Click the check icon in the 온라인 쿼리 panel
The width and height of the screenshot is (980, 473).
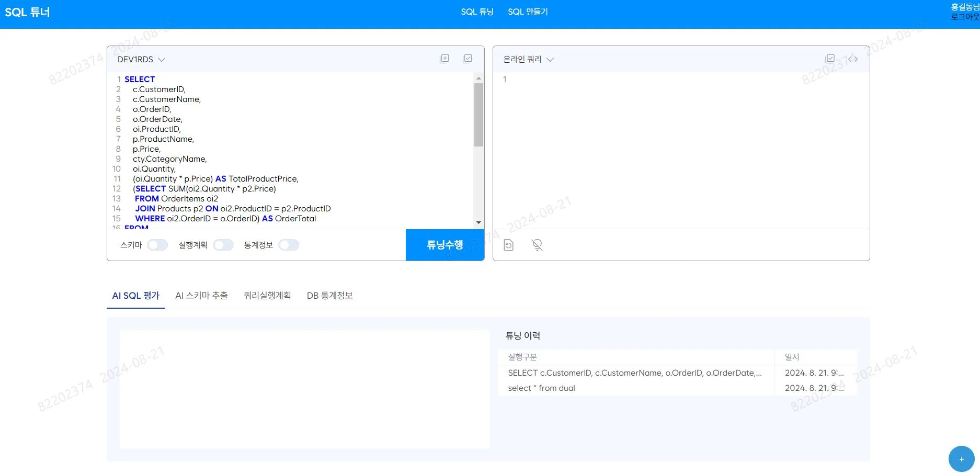pos(830,58)
